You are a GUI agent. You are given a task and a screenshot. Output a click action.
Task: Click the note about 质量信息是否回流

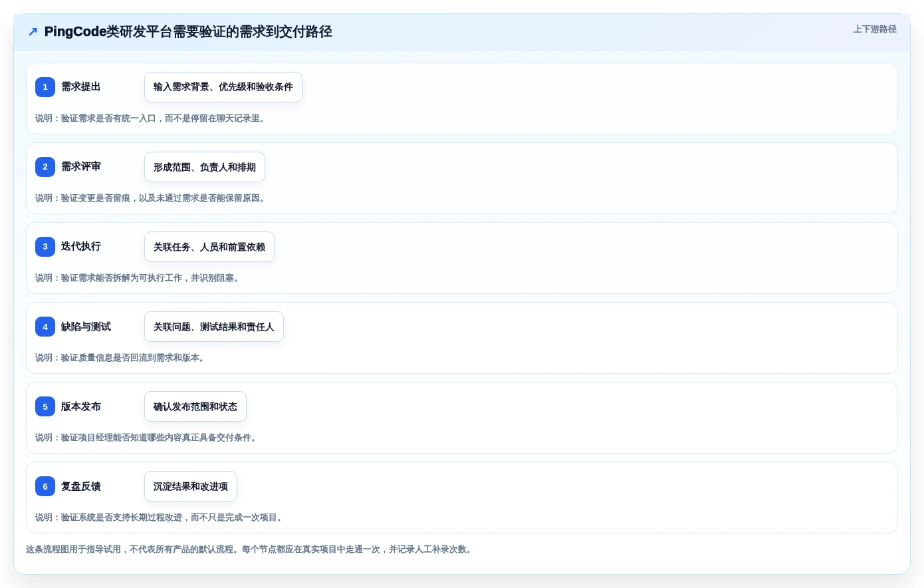tap(122, 358)
